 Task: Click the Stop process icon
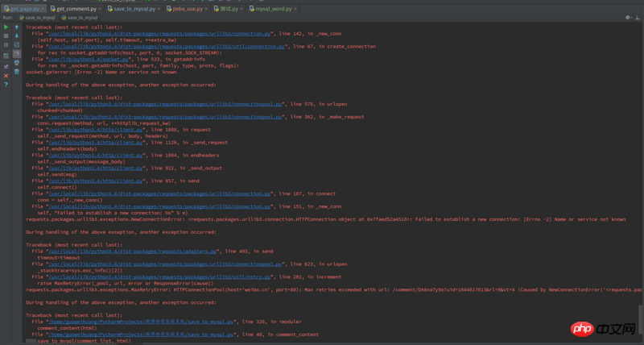pyautogui.click(x=6, y=36)
